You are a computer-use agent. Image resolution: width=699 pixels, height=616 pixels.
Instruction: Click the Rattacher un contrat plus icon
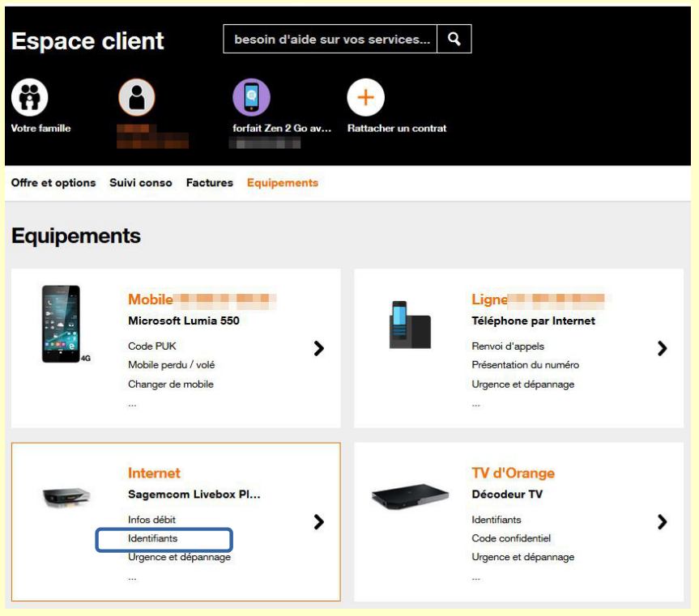(364, 98)
